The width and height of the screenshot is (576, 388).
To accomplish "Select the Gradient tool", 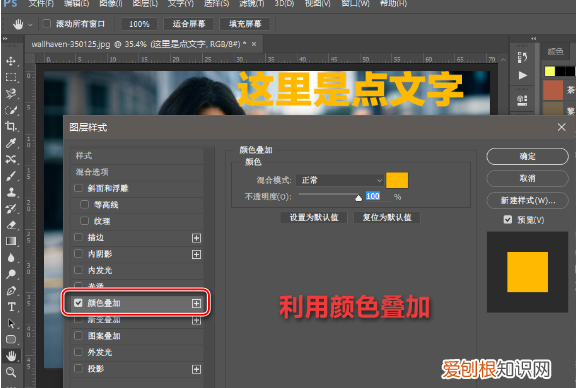I will (x=11, y=241).
